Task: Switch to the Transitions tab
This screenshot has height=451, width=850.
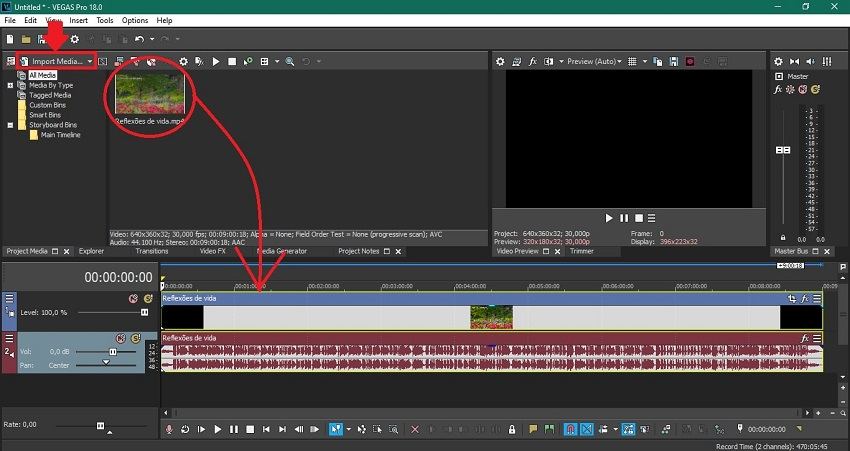Action: pyautogui.click(x=151, y=251)
